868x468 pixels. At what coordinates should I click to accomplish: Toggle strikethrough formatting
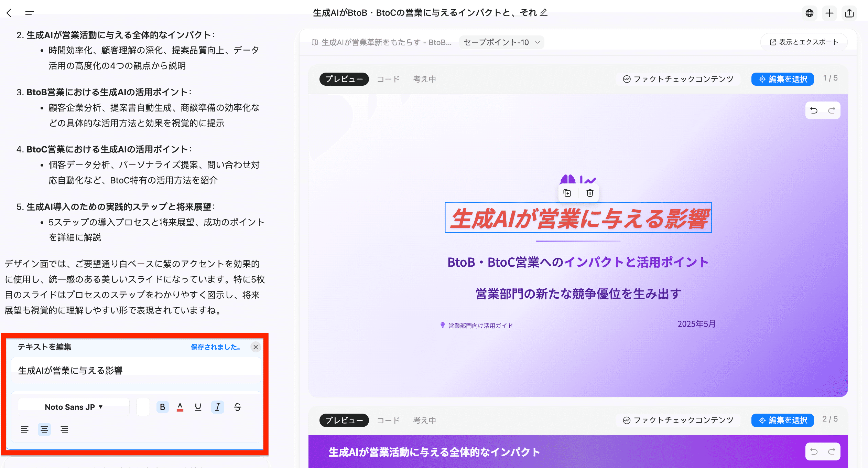pyautogui.click(x=237, y=407)
